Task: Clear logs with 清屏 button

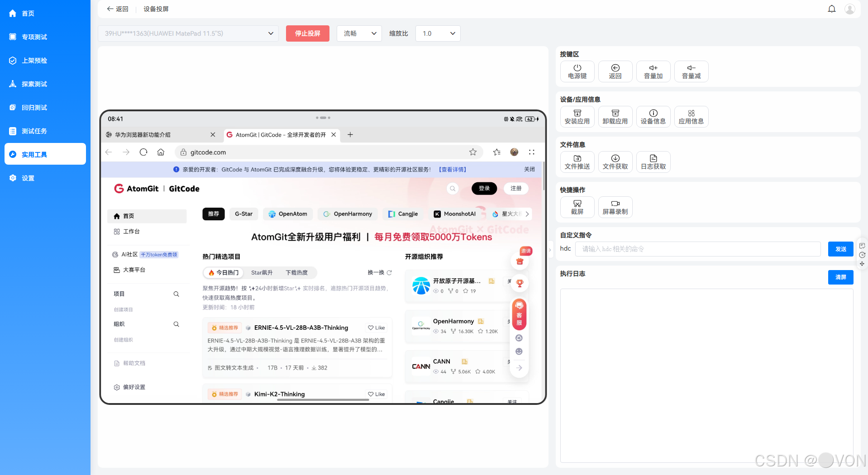Action: [x=840, y=277]
